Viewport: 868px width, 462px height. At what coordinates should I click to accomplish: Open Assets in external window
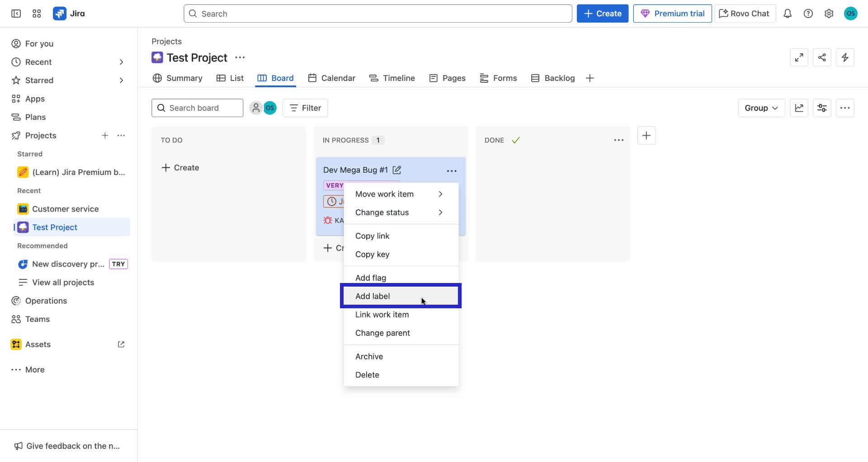click(x=121, y=344)
